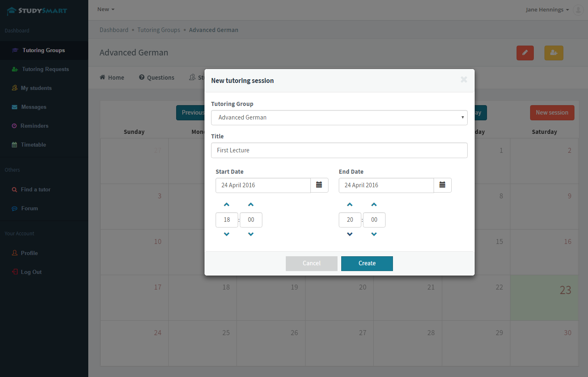Image resolution: width=588 pixels, height=377 pixels.
Task: Open the Messages section in the sidebar
Action: click(33, 107)
